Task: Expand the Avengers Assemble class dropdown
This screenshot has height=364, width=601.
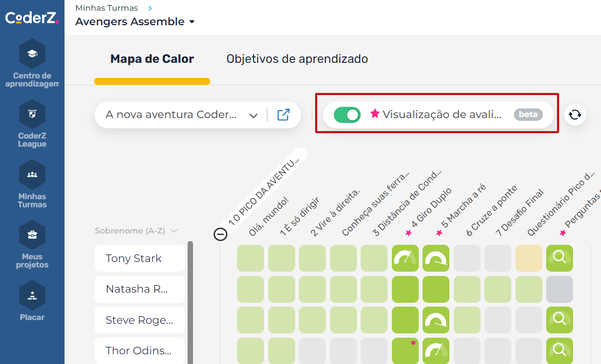Action: pos(192,22)
